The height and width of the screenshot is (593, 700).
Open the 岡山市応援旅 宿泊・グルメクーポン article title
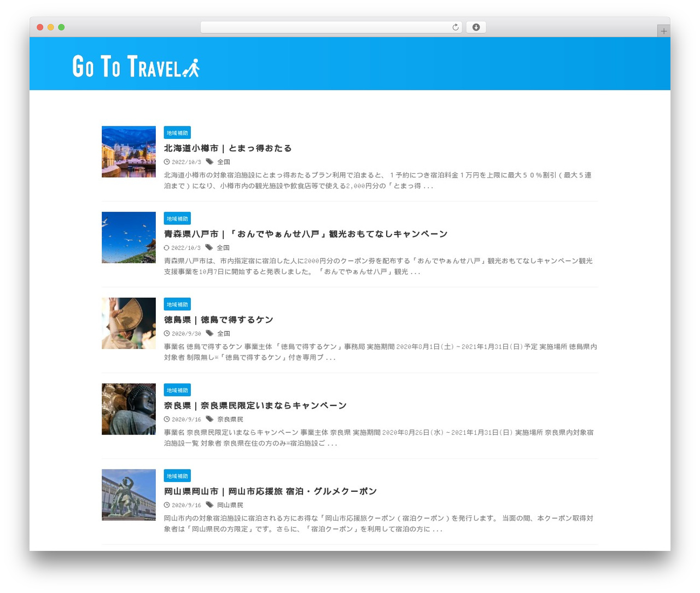click(271, 492)
